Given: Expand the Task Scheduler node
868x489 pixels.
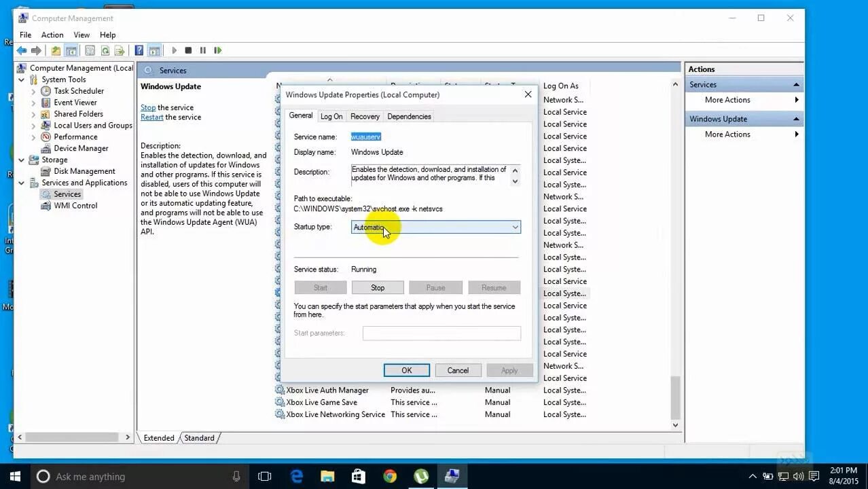Looking at the screenshot, I should pos(33,91).
